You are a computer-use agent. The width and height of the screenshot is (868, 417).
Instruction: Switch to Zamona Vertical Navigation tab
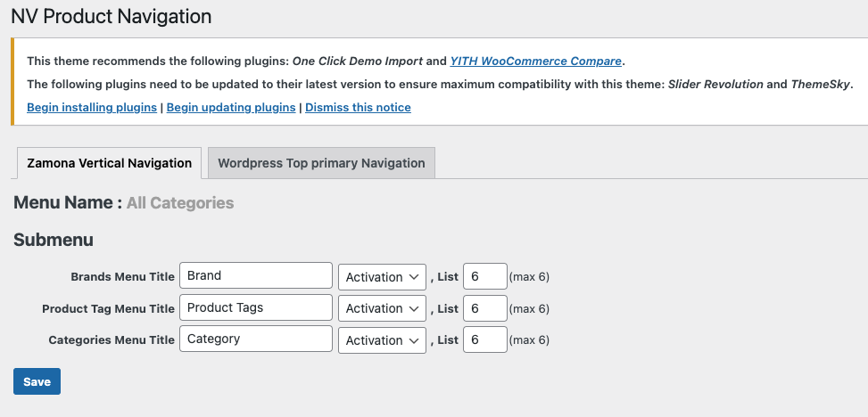click(x=109, y=163)
